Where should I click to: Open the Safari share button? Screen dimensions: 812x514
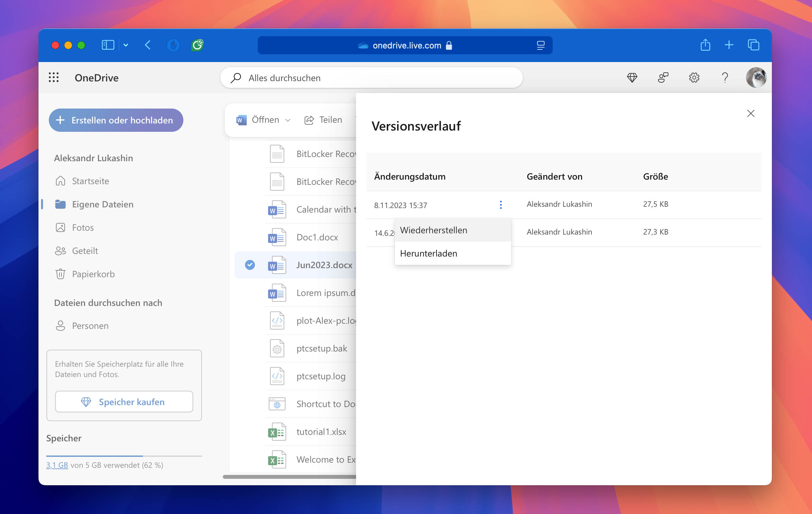[705, 45]
